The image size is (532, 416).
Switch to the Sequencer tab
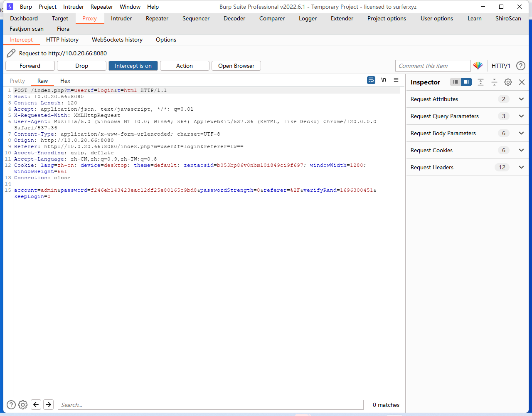[196, 18]
